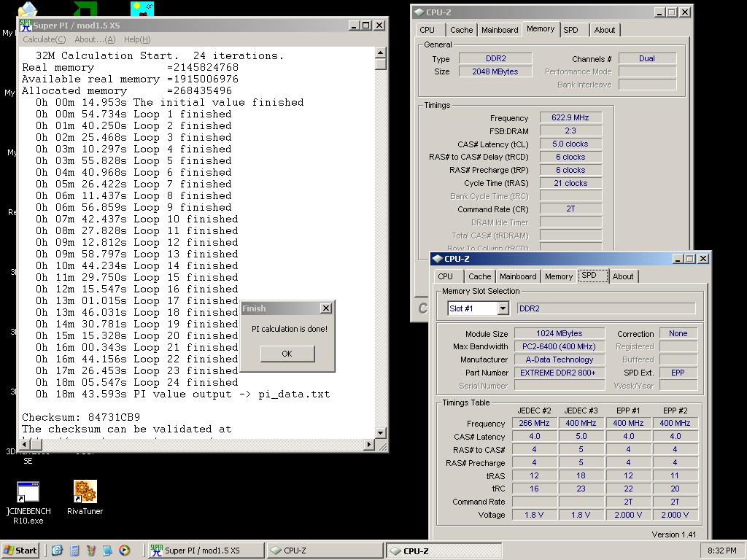Viewport: 747px width, 560px height.
Task: Click the Channels # Dual field
Action: (x=647, y=58)
